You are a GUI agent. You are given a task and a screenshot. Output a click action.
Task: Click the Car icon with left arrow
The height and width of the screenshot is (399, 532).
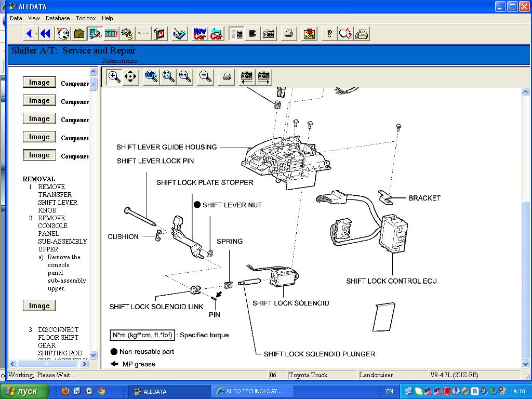216,34
